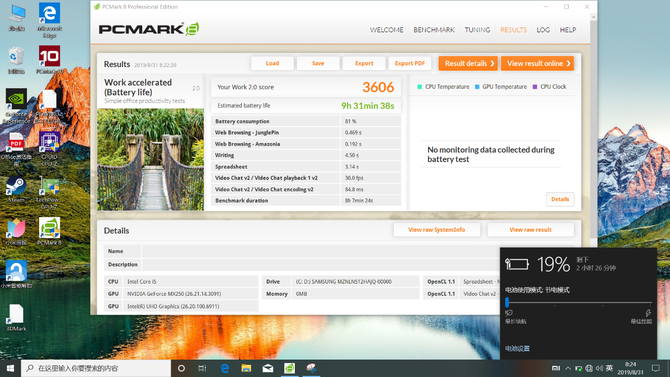
Task: Launch Microsoft Edge from the taskbar
Action: pyautogui.click(x=225, y=368)
